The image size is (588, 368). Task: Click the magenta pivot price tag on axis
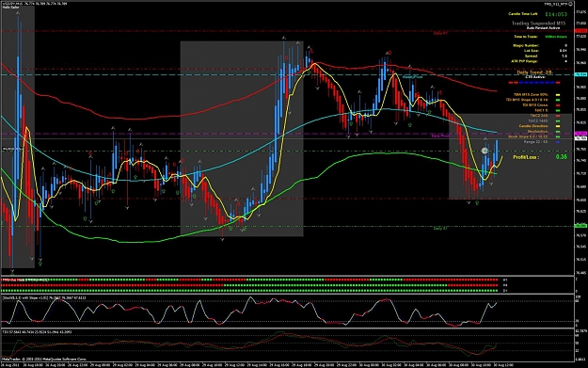[x=580, y=134]
